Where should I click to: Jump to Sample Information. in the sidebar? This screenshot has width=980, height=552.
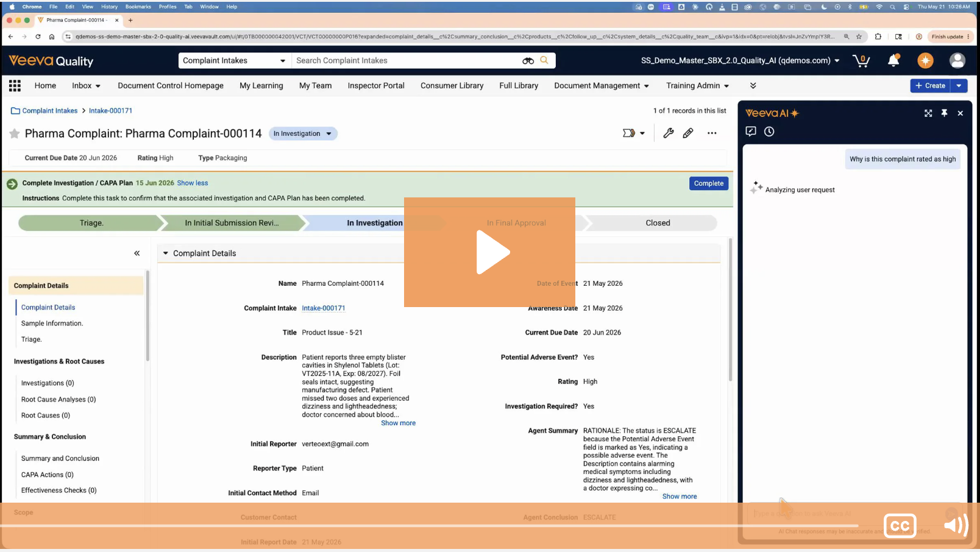[52, 324]
